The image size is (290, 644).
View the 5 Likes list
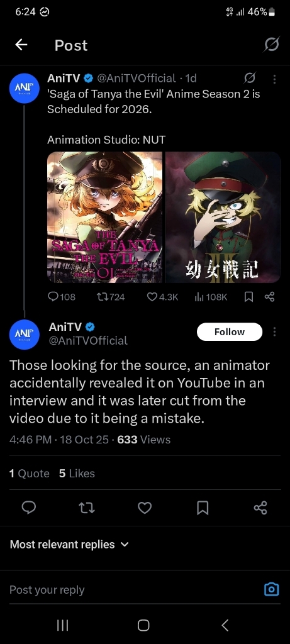click(x=77, y=474)
